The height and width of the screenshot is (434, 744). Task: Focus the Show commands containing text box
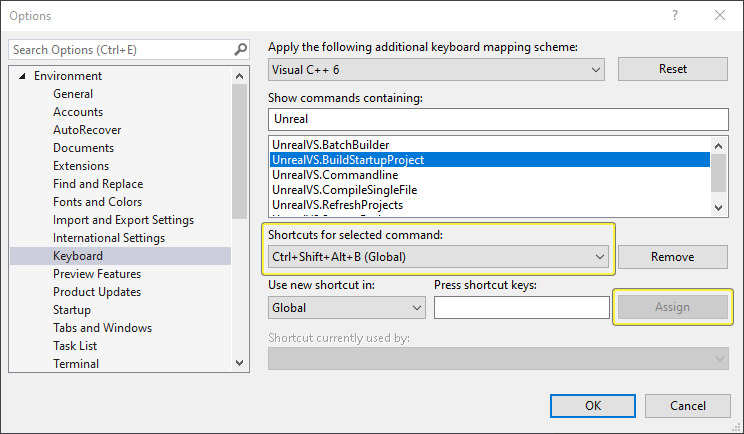[497, 119]
